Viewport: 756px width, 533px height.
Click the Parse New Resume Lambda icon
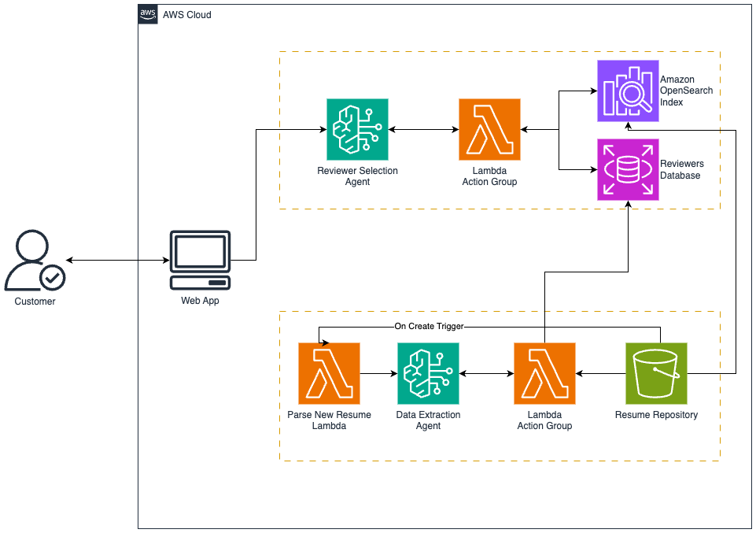(329, 373)
